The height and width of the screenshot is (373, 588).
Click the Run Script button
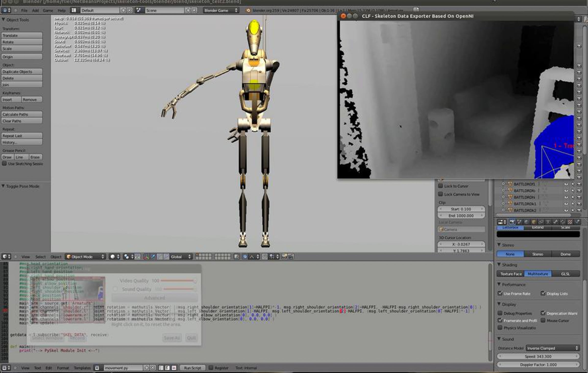pos(192,368)
